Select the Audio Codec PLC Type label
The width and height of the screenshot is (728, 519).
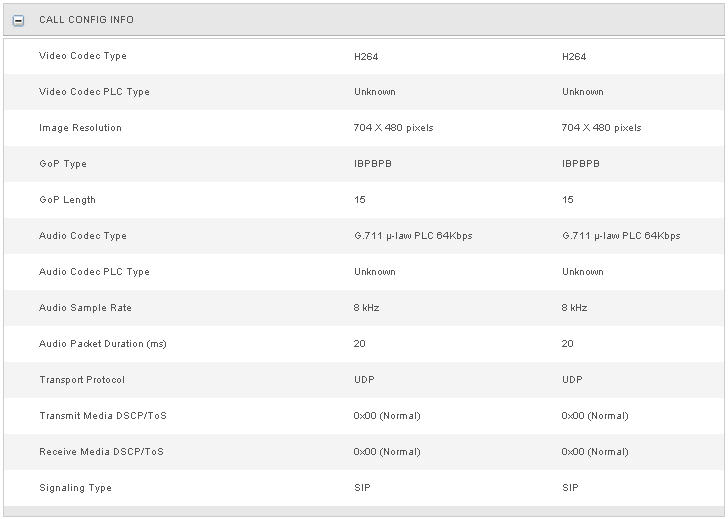click(x=94, y=272)
